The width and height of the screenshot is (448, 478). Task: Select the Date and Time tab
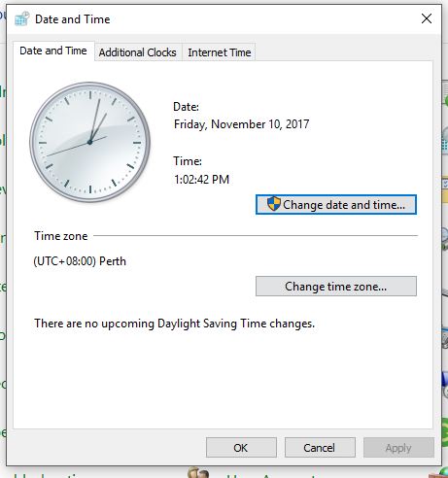tap(53, 51)
